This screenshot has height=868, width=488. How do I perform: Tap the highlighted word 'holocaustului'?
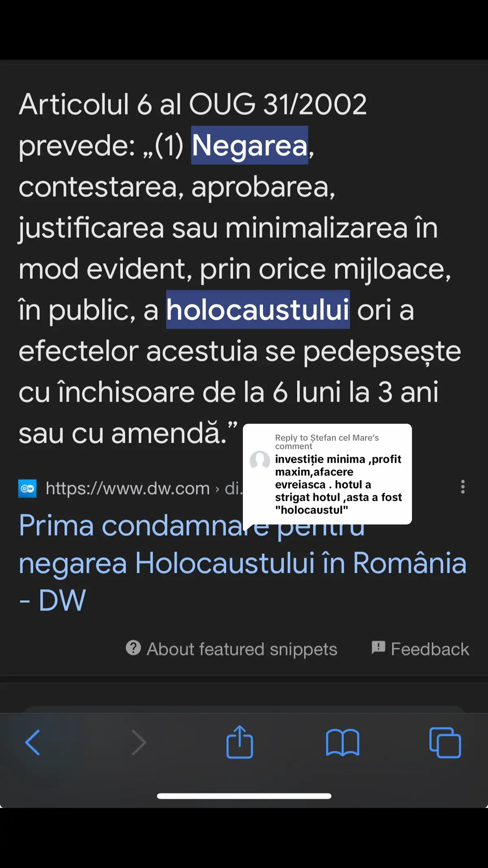[x=258, y=309]
